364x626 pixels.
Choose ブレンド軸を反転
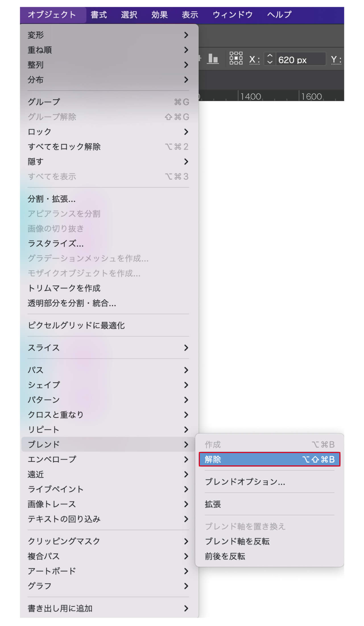[269, 541]
